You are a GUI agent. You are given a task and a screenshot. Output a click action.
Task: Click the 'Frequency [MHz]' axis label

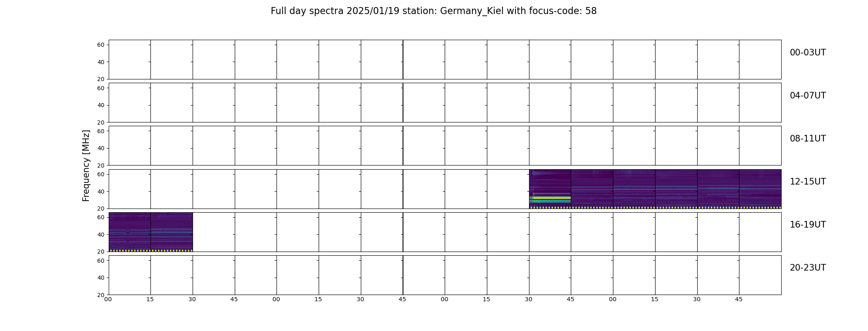pos(86,166)
